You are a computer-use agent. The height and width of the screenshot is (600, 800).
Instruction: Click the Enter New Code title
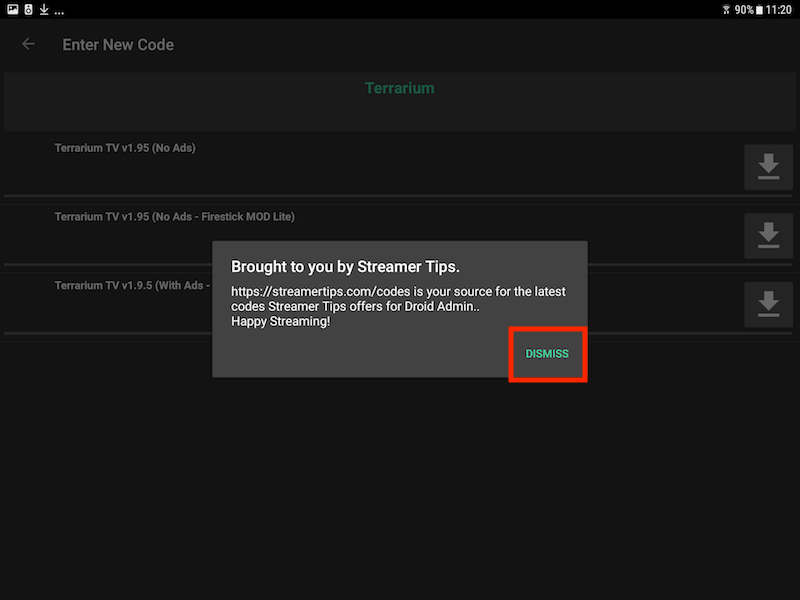tap(118, 45)
